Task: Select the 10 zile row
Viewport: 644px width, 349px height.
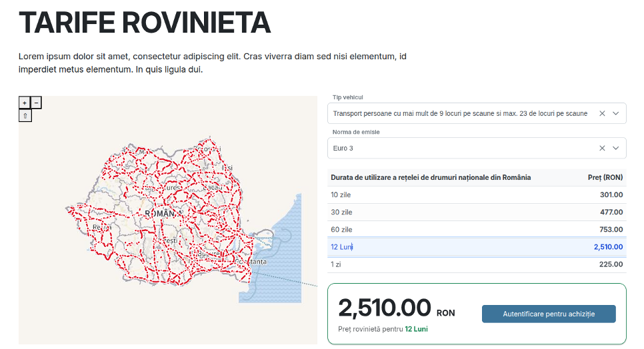Action: pos(477,194)
